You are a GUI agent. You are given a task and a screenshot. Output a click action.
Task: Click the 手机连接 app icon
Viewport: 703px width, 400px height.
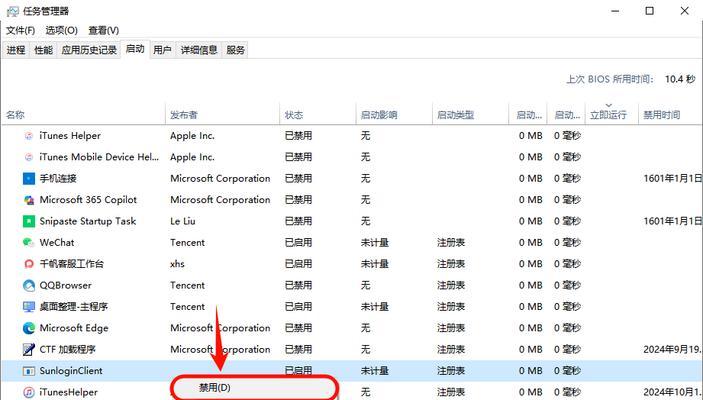point(29,178)
